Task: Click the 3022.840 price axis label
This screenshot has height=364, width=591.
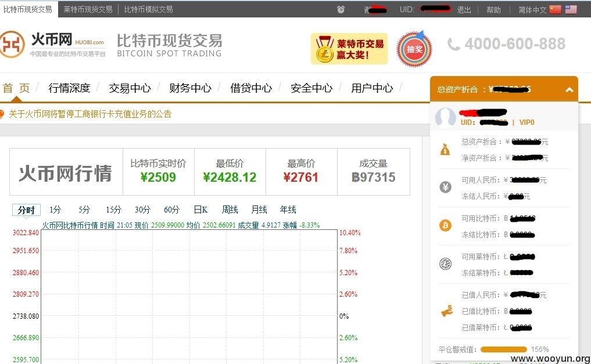Action: pyautogui.click(x=26, y=233)
